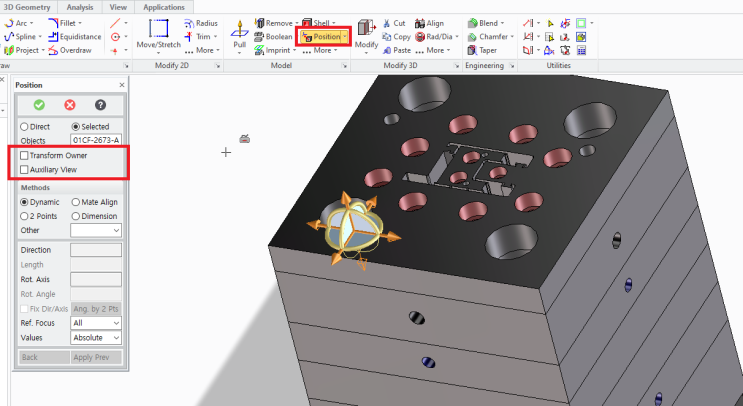Viewport: 743px width, 406px height.
Task: Click the highlighted Position tool
Action: (x=321, y=36)
